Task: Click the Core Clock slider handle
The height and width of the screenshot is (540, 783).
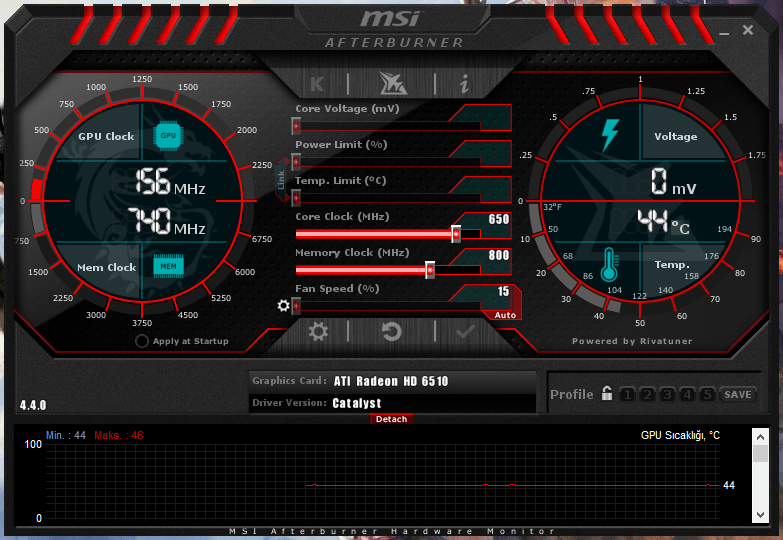Action: 456,234
